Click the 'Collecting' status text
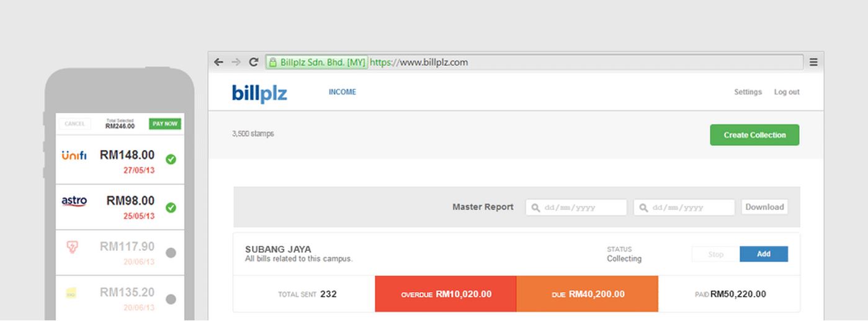Screen dimensions: 868x321 click(624, 259)
